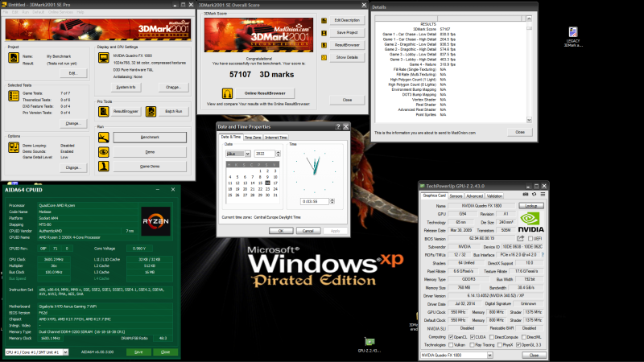
Task: Click the Show Details button
Action: click(347, 57)
